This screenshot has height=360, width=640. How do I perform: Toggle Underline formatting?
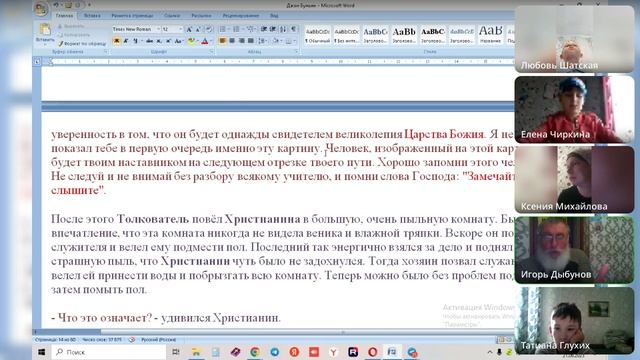click(x=135, y=41)
